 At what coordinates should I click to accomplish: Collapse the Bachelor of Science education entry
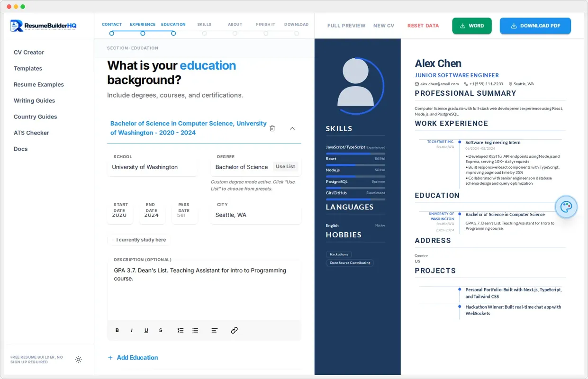(x=292, y=128)
